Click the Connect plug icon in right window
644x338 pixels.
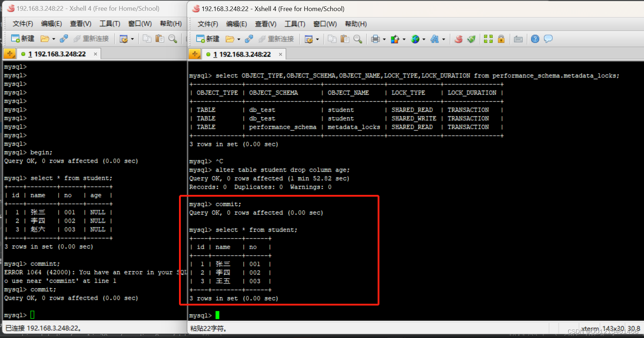[249, 39]
